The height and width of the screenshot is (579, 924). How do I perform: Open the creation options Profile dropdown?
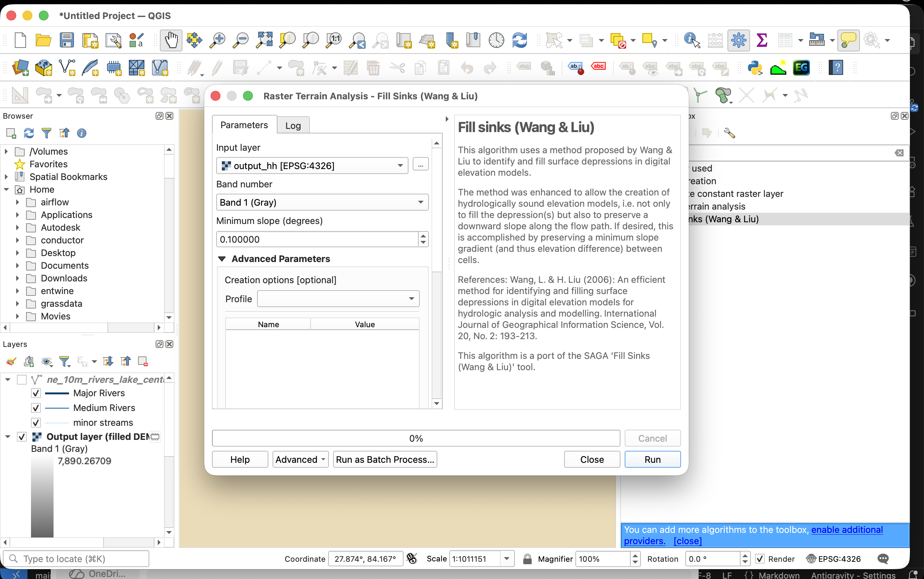pyautogui.click(x=338, y=299)
